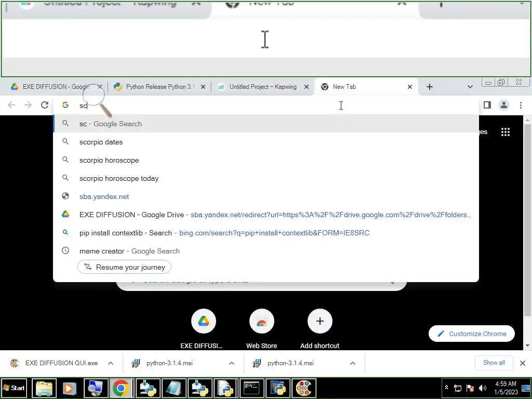Close the downloads bar
Image resolution: width=532 pixels, height=399 pixels.
pyautogui.click(x=523, y=363)
